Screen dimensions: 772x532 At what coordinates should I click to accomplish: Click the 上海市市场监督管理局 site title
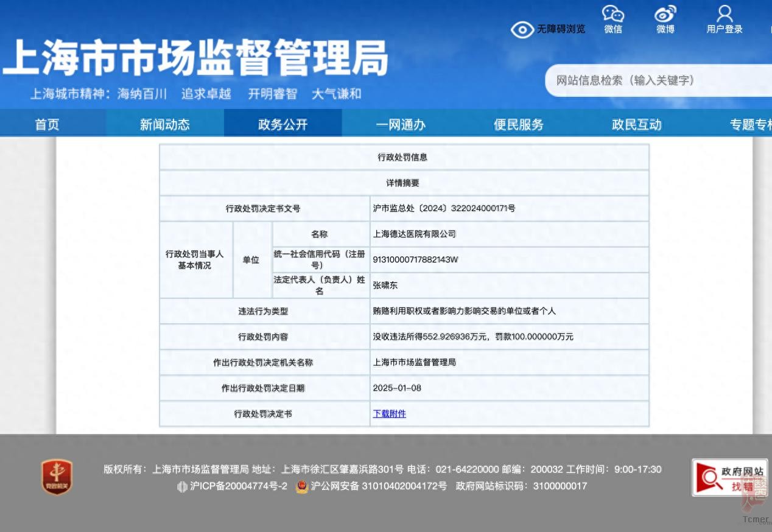tap(195, 59)
